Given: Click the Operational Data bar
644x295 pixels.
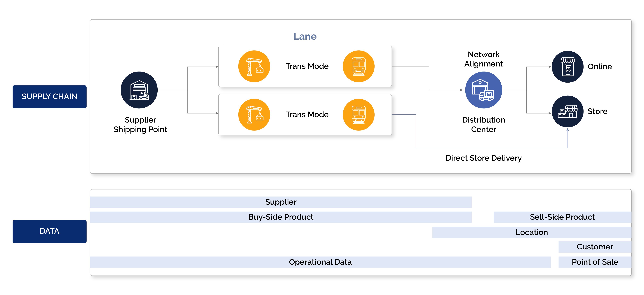Looking at the screenshot, I should tap(320, 262).
